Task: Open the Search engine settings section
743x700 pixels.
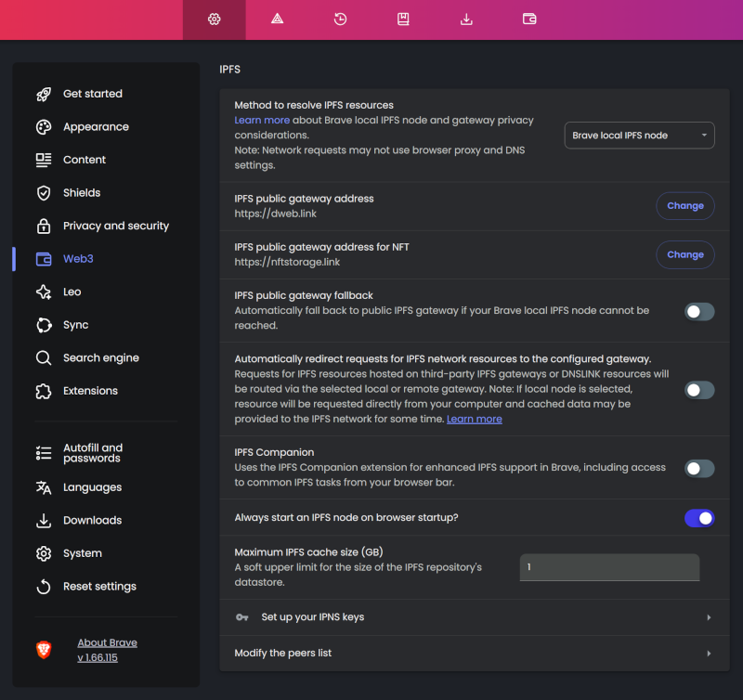Action: coord(100,358)
